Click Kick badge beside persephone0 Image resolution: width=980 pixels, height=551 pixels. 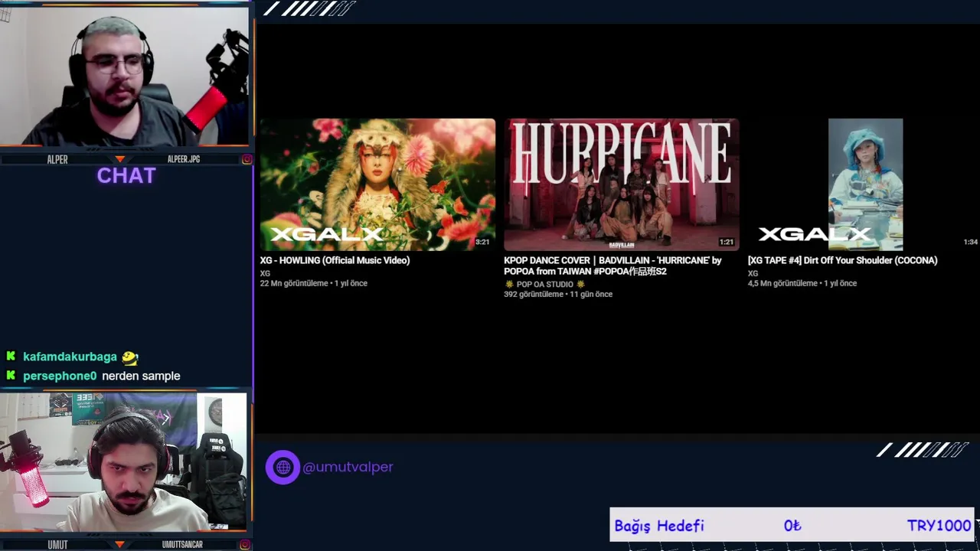[11, 376]
